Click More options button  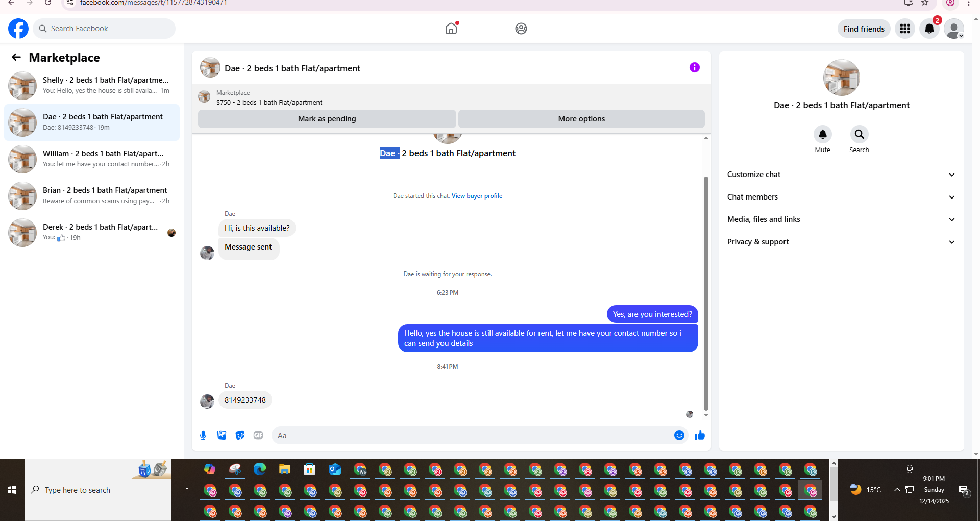(x=581, y=119)
